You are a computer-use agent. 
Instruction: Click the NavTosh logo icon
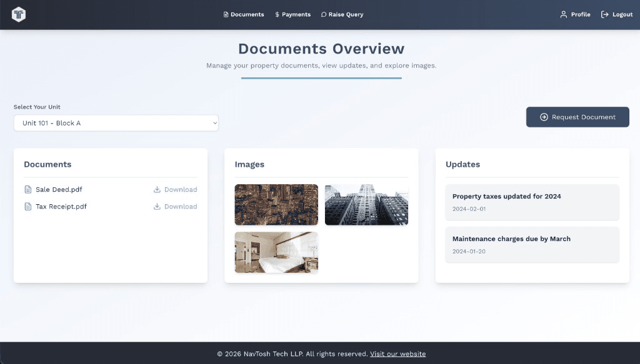(x=18, y=14)
